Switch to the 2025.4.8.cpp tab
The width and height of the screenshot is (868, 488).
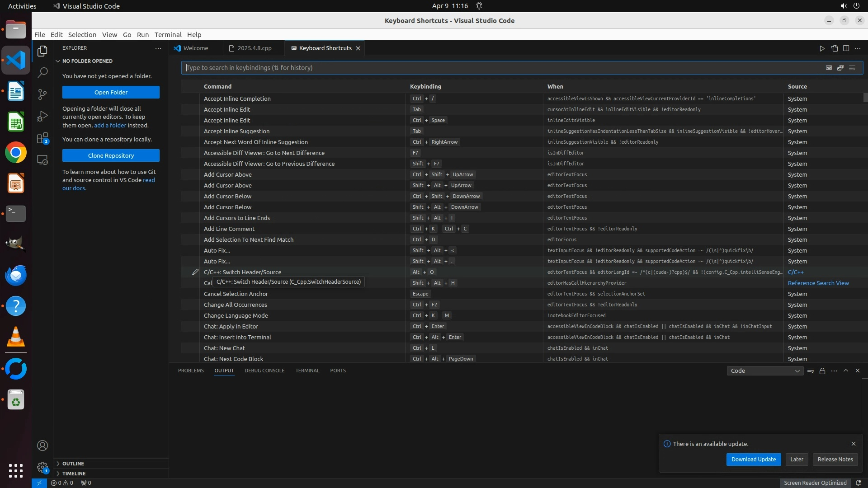click(254, 48)
